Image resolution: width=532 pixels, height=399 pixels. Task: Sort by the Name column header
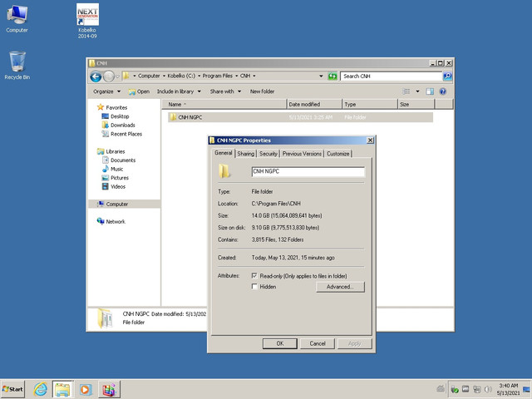[x=224, y=104]
